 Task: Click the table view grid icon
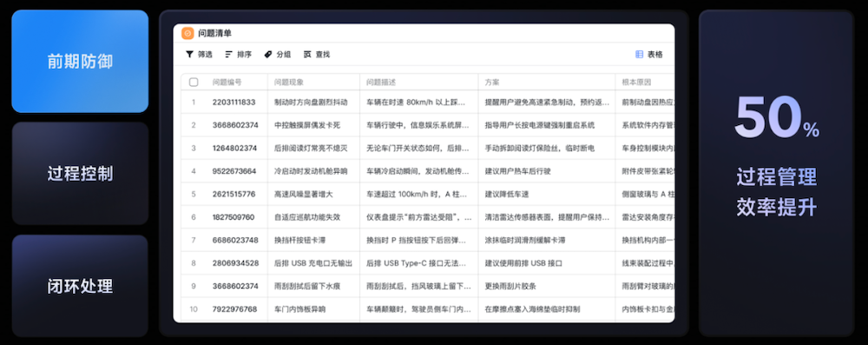(640, 55)
